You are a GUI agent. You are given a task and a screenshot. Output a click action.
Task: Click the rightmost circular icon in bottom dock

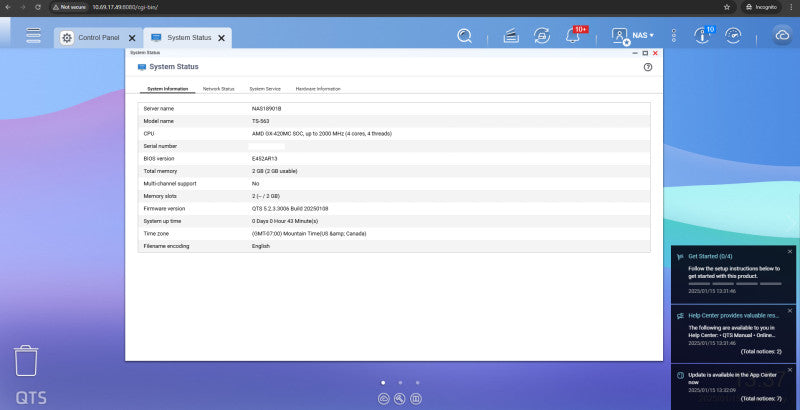point(416,399)
